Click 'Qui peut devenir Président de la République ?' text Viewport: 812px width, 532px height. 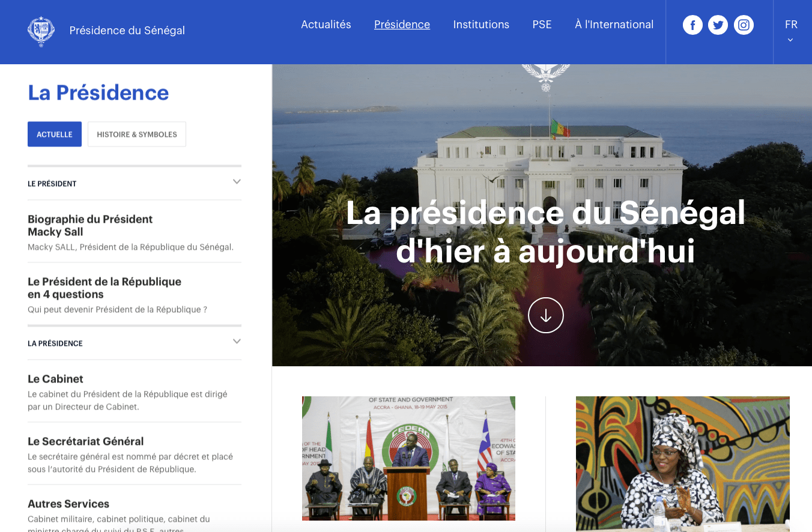pos(117,309)
